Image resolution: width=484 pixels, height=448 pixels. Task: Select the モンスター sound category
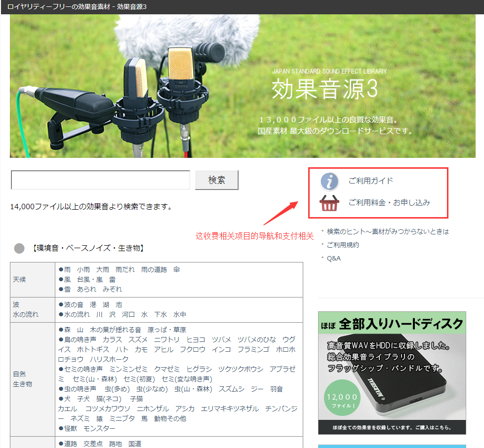tap(99, 429)
